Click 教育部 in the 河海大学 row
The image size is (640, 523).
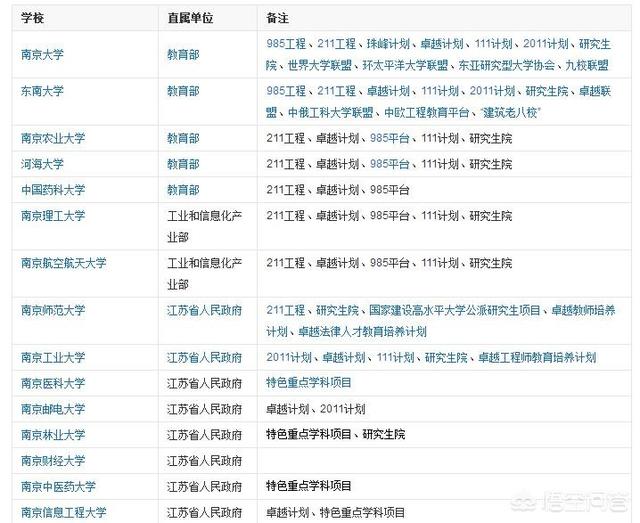[183, 164]
